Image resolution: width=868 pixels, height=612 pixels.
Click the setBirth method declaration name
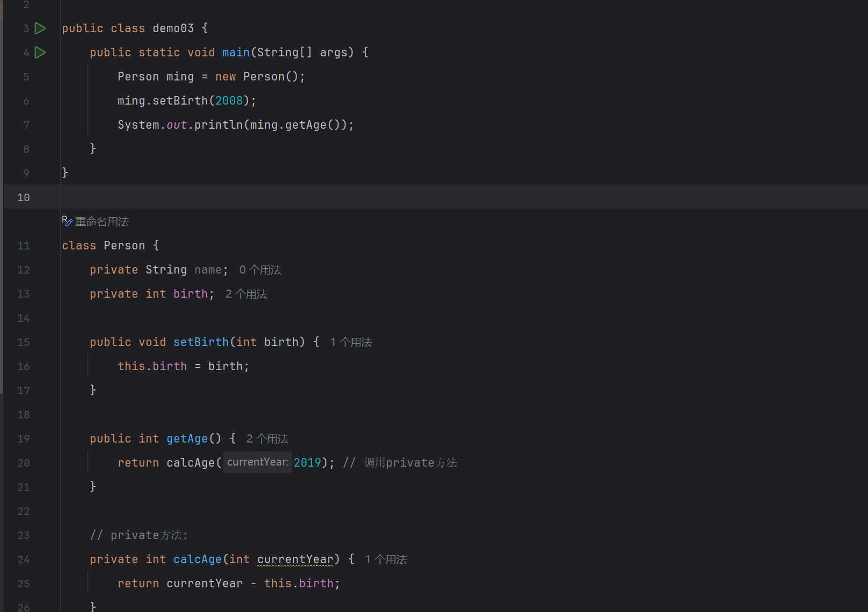[x=201, y=342]
